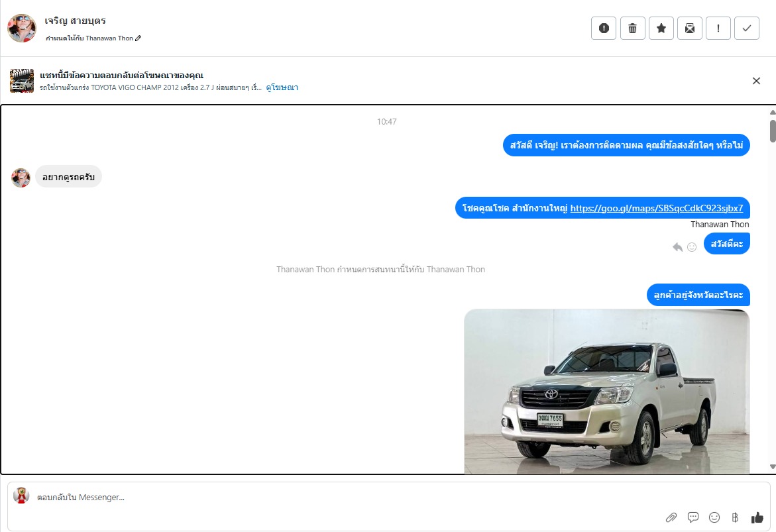
Task: Open emoji picker in message composer
Action: tap(714, 517)
